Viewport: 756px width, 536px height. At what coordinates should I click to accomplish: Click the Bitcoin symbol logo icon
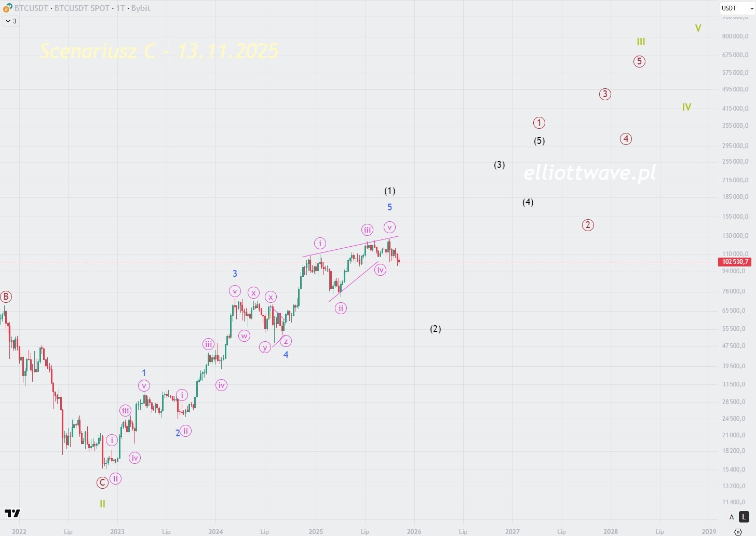click(x=7, y=8)
